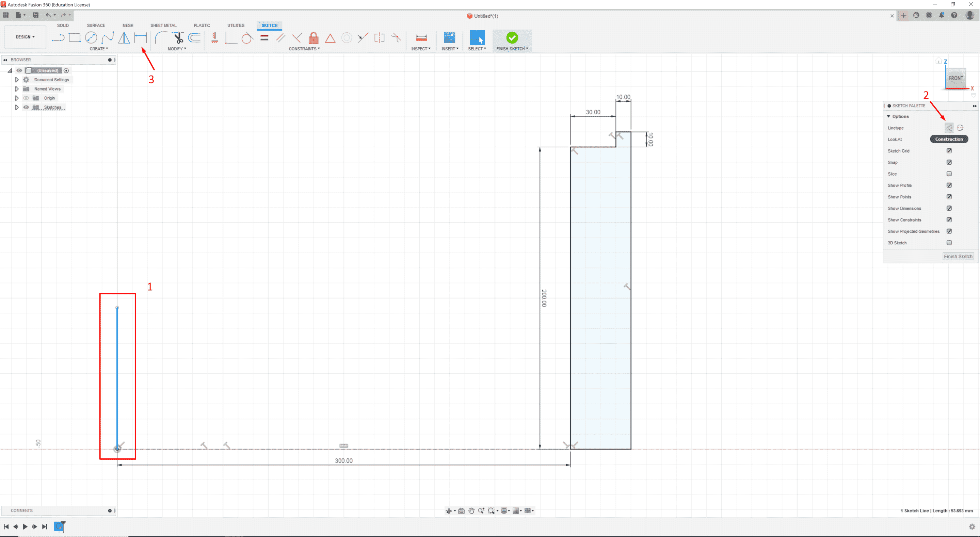Click the Measure inspect tool

421,38
